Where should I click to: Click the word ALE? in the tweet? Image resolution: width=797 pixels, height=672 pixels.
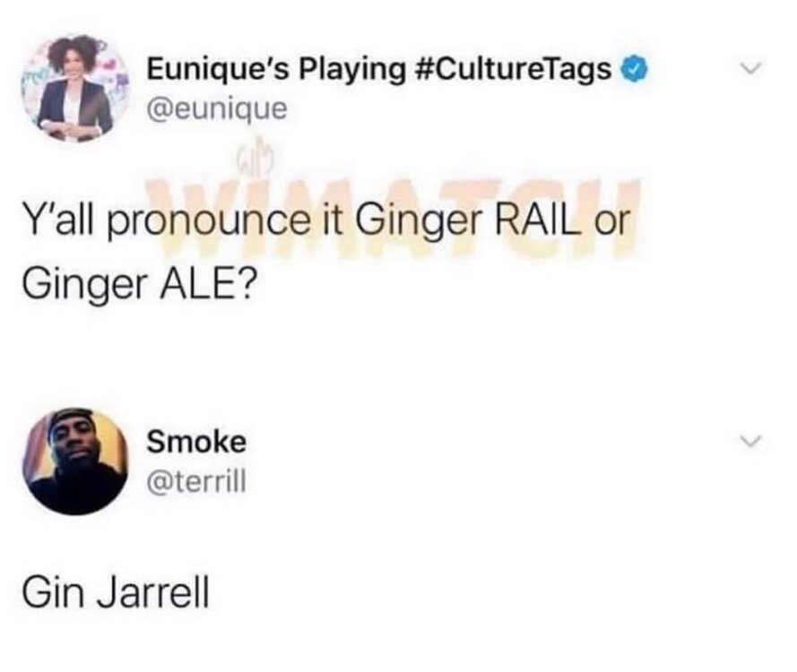tap(207, 284)
